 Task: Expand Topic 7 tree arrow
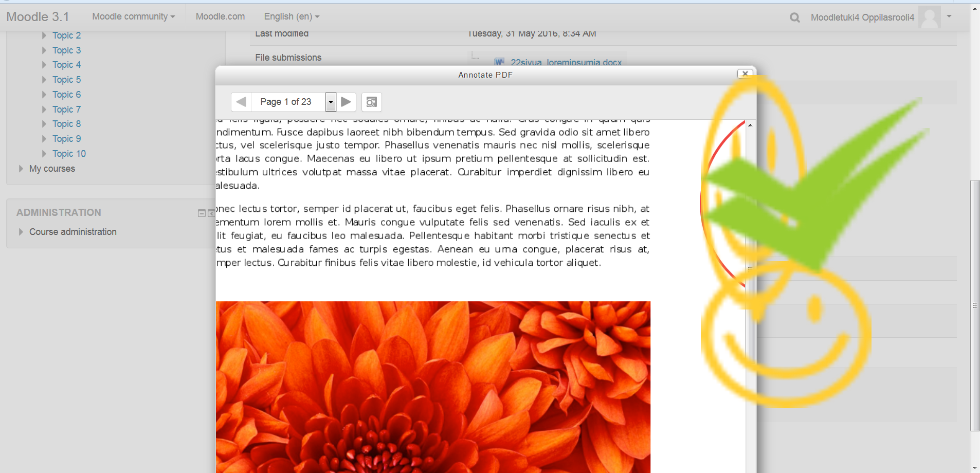tap(44, 110)
